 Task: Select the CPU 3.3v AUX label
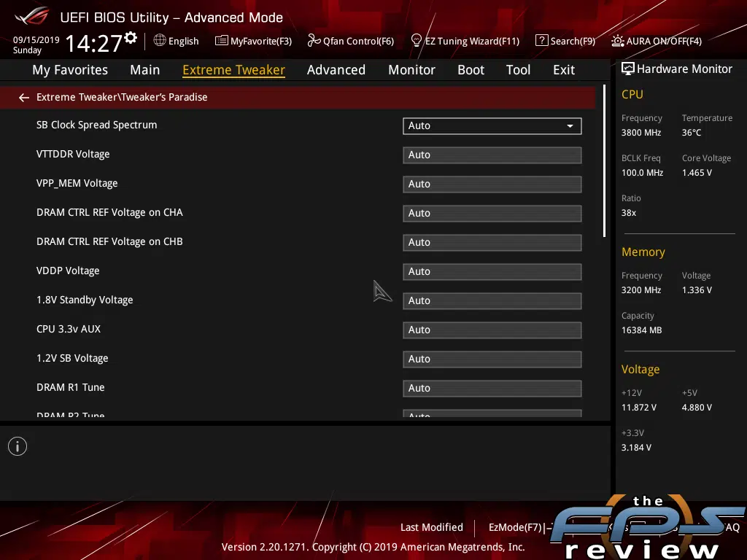pyautogui.click(x=69, y=329)
